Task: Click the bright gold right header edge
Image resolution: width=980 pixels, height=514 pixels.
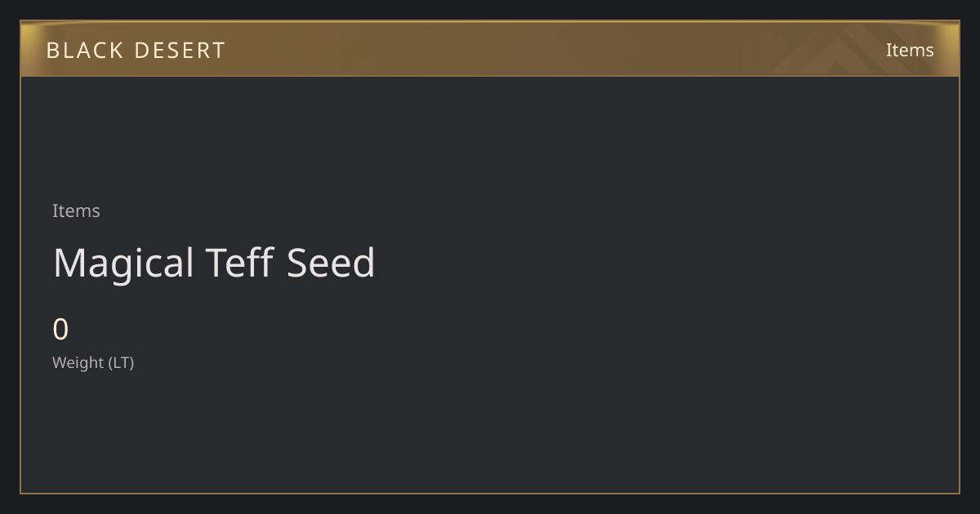Action: 955,49
